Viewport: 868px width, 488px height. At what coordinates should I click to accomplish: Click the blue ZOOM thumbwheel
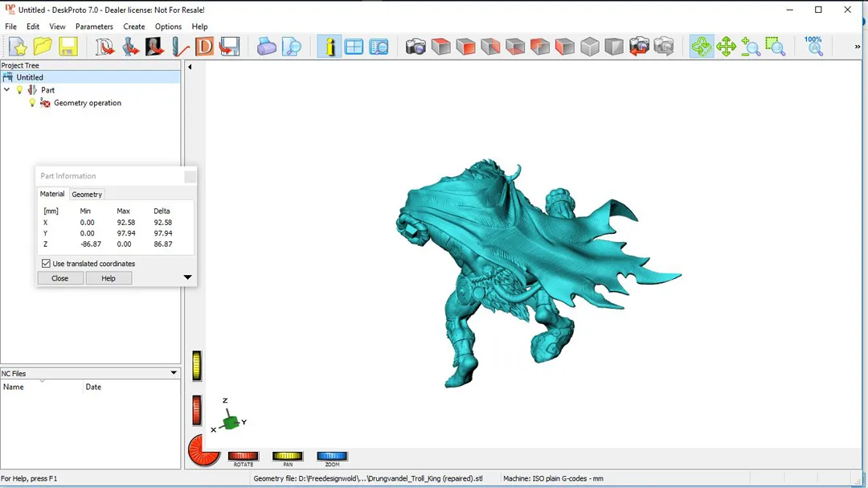click(x=332, y=456)
